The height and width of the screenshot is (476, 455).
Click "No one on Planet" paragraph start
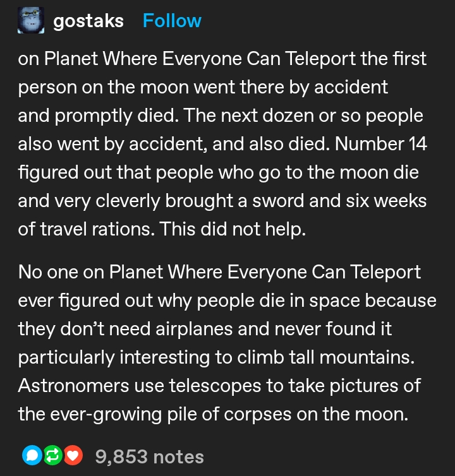click(x=91, y=272)
